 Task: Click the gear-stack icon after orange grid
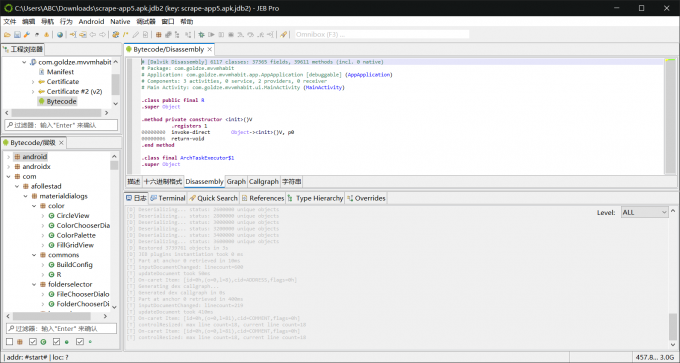(x=168, y=35)
